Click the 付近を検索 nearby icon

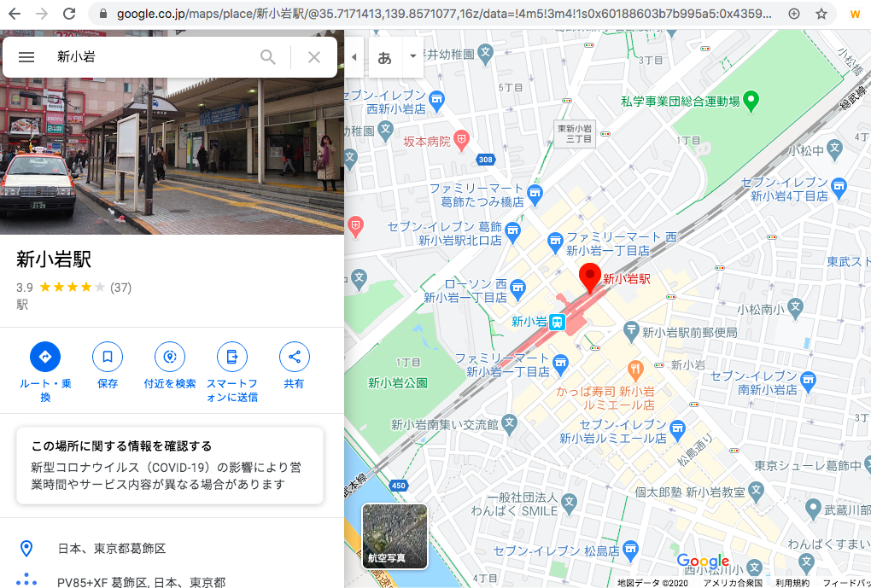(170, 357)
